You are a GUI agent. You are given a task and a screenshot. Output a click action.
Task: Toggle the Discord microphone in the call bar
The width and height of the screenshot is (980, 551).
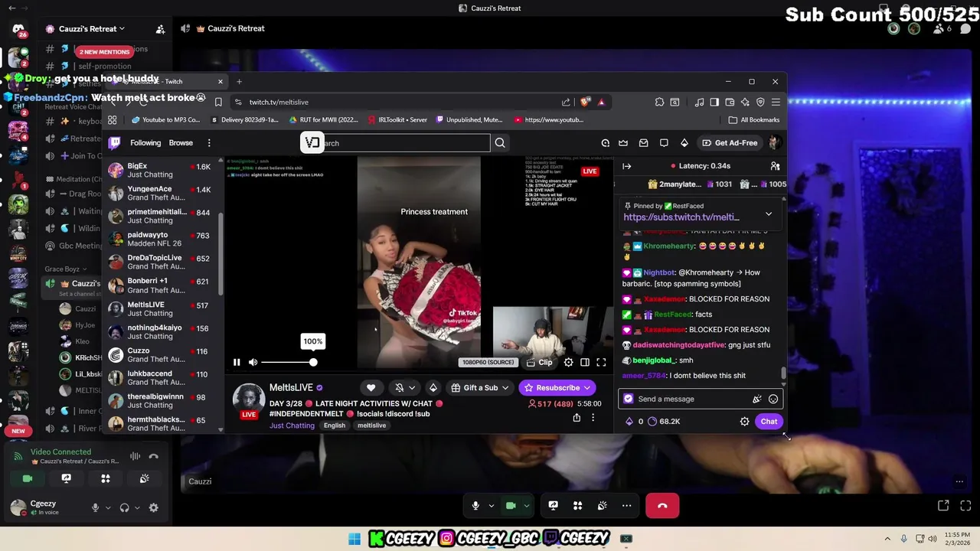(x=475, y=506)
